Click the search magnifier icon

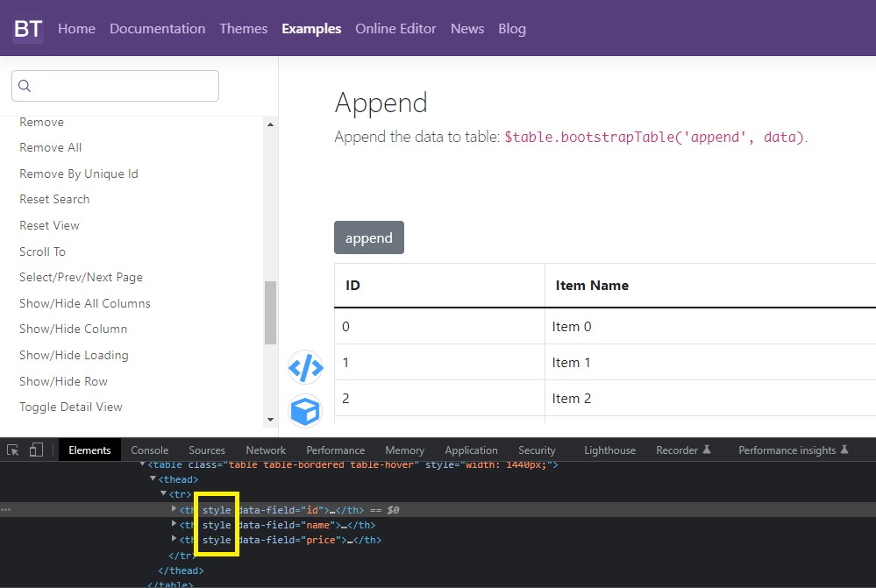[25, 85]
